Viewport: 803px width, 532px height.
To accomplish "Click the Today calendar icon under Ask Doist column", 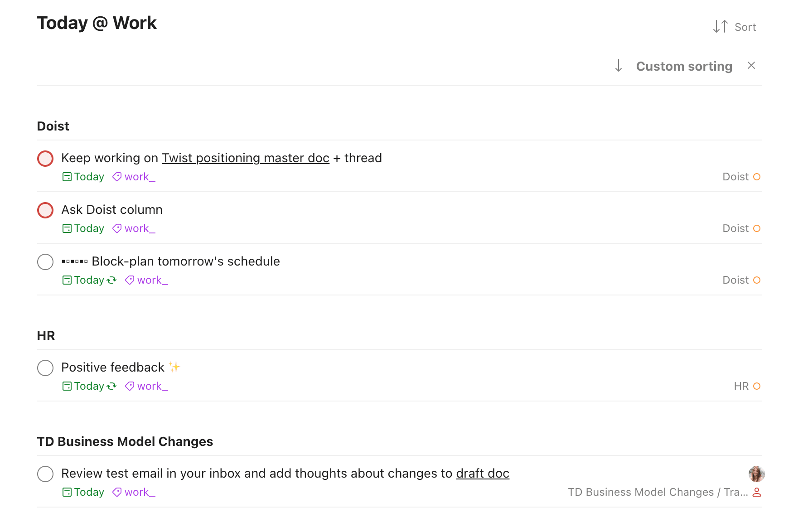I will point(67,228).
